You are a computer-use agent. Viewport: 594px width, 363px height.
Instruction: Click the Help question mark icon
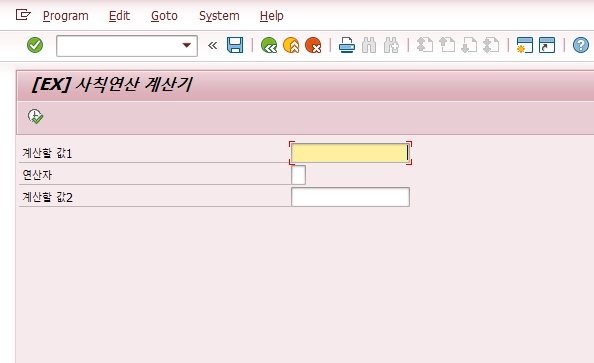tap(580, 45)
